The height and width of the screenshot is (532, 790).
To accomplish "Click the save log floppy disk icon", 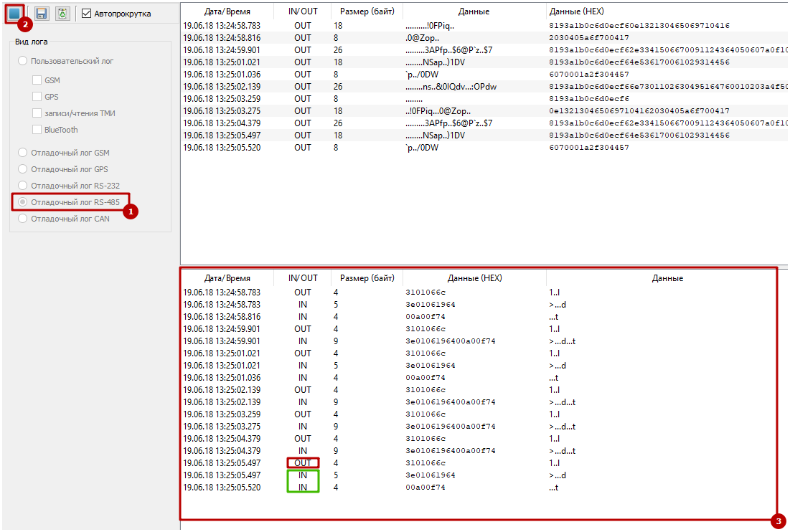I will (42, 13).
